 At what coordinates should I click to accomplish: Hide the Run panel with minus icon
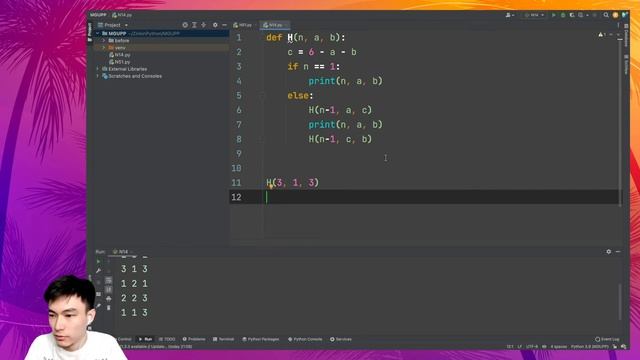[618, 252]
